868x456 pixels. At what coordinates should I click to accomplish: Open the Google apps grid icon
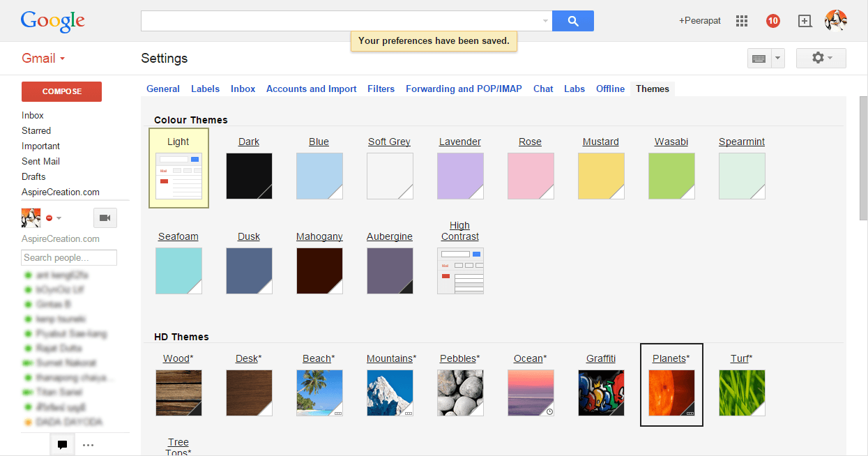tap(742, 21)
